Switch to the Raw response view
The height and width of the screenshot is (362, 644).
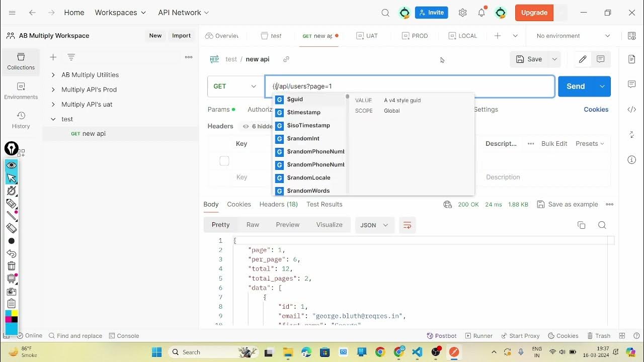click(253, 225)
